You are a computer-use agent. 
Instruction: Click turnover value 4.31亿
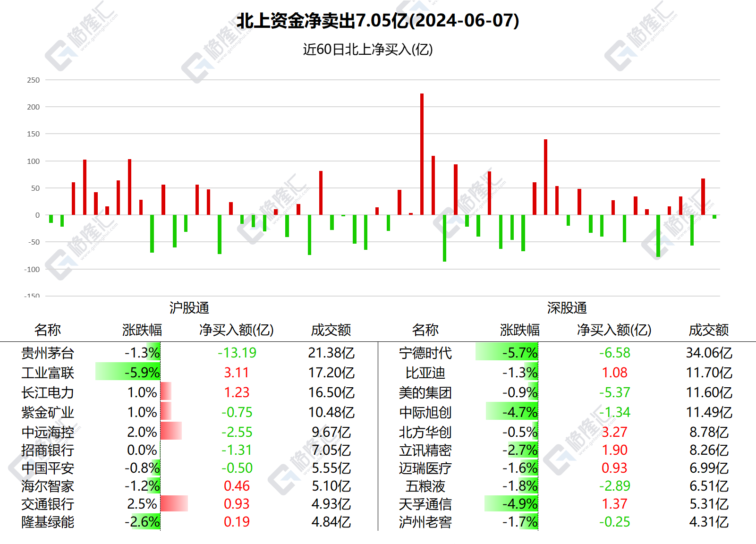pos(709,522)
